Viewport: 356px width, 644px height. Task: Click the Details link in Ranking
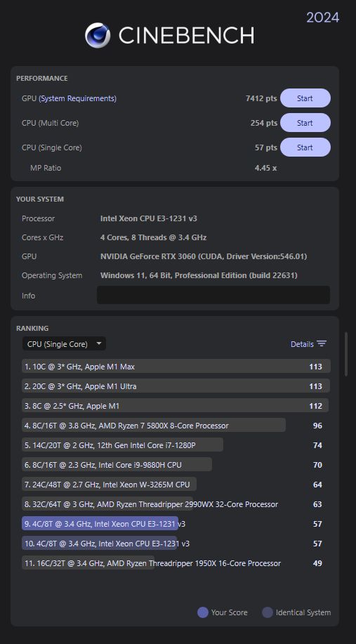coord(302,344)
